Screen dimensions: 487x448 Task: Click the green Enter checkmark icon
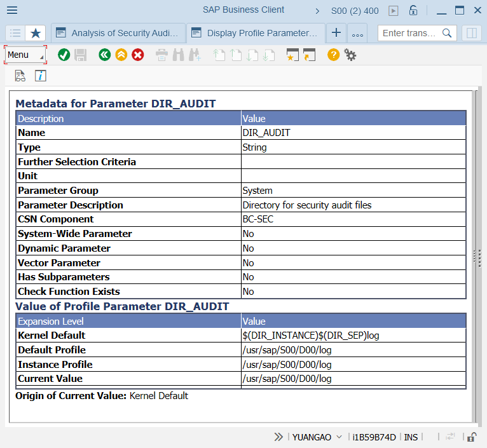(x=64, y=55)
